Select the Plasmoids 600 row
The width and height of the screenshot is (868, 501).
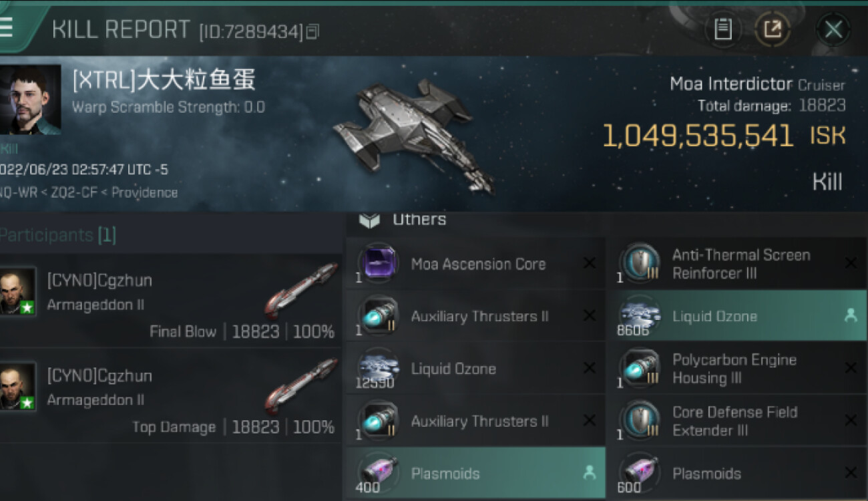(737, 473)
